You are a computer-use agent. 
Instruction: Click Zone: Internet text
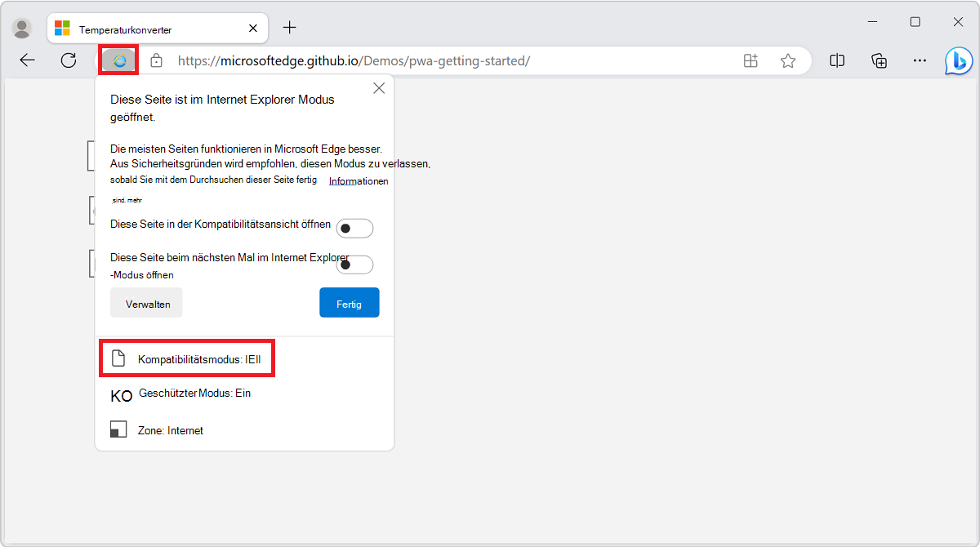(171, 430)
